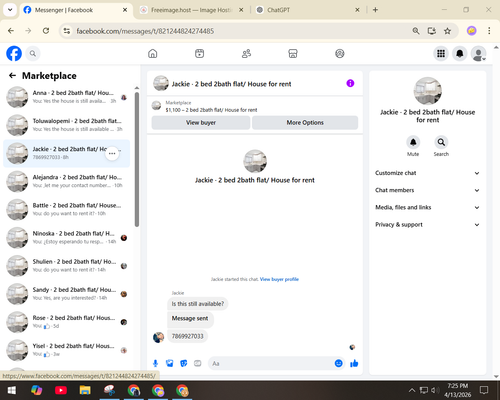Open Anna's conversation in the list

pyautogui.click(x=67, y=97)
